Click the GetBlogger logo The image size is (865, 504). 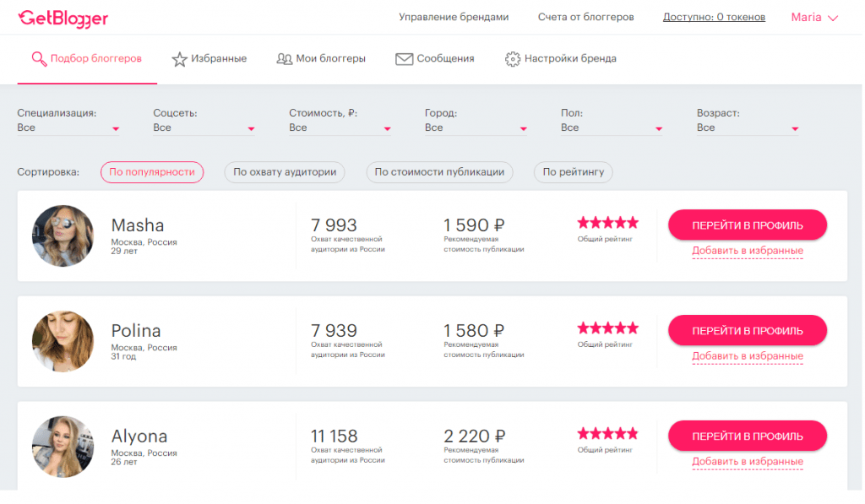click(x=63, y=18)
